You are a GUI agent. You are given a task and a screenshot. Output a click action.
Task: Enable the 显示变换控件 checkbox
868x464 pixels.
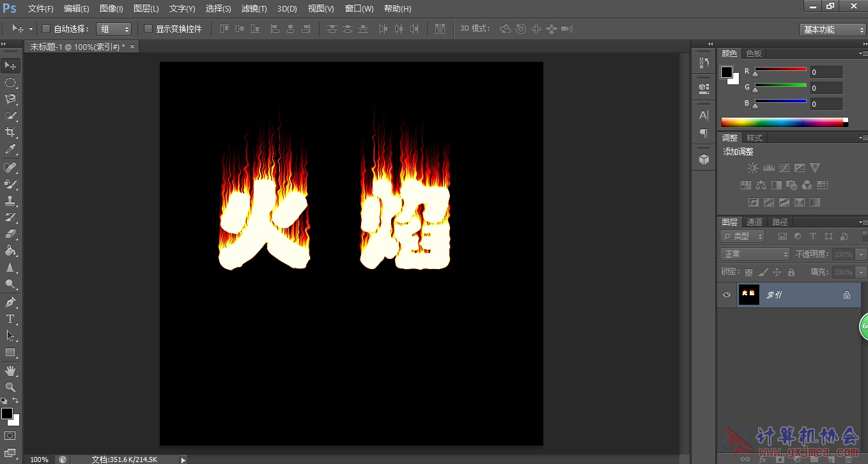click(148, 29)
